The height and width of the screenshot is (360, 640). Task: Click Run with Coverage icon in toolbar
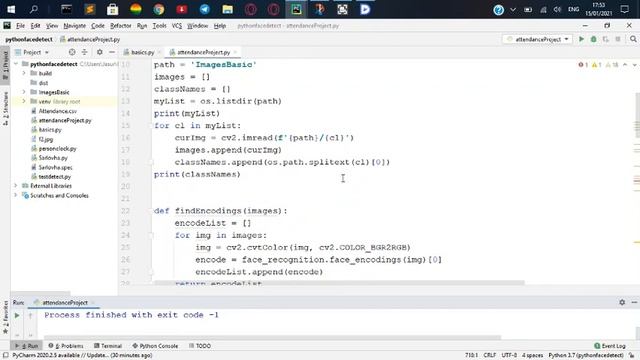pos(606,39)
